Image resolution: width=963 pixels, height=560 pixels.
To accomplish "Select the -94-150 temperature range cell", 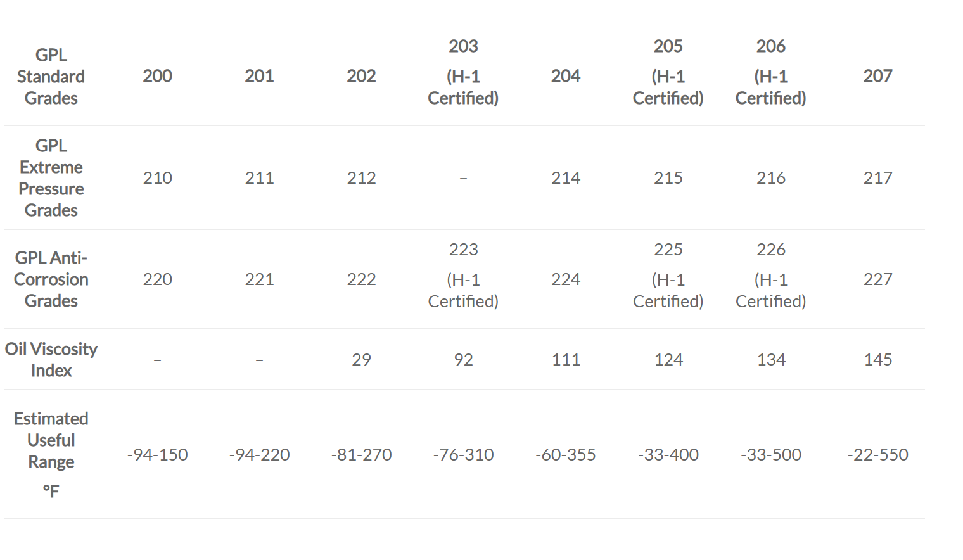I will pos(157,455).
